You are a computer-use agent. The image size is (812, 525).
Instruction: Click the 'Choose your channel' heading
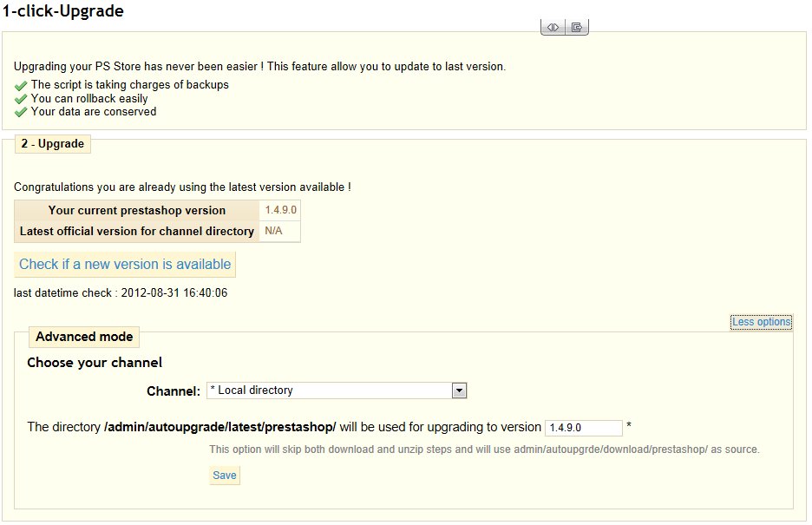pos(95,363)
